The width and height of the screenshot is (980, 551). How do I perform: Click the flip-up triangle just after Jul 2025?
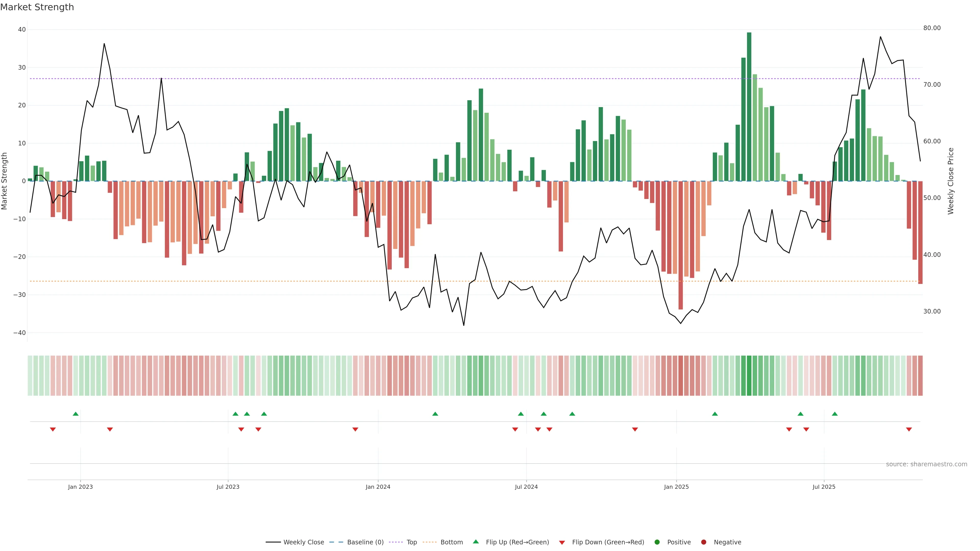coord(835,414)
